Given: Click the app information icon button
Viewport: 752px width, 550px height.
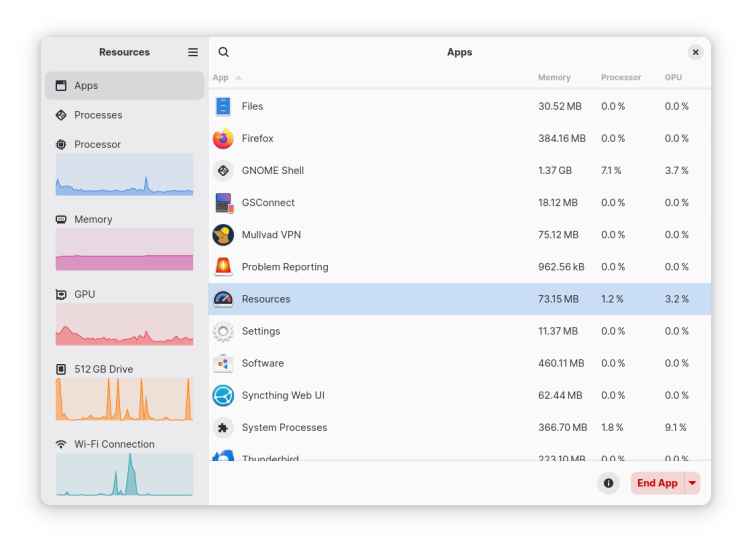Looking at the screenshot, I should (608, 483).
